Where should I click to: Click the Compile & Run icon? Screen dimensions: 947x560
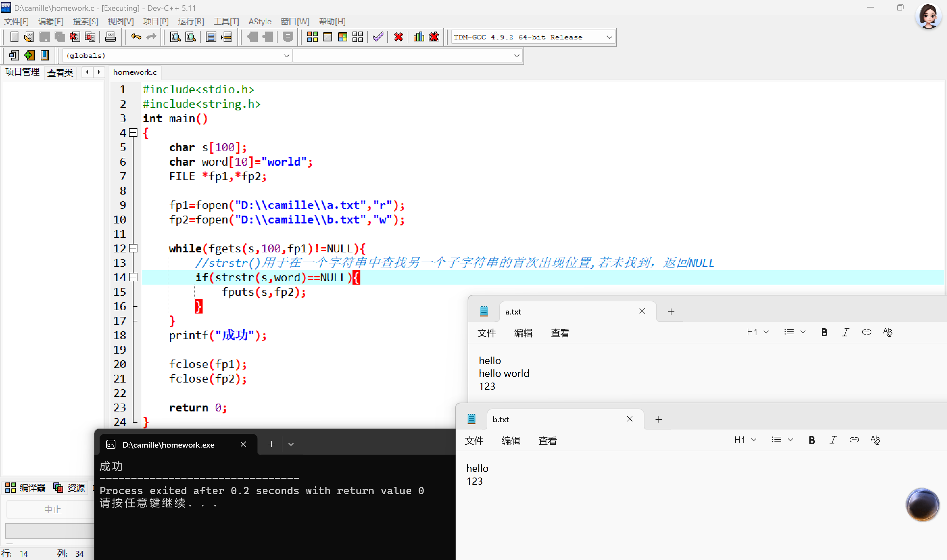pos(342,37)
